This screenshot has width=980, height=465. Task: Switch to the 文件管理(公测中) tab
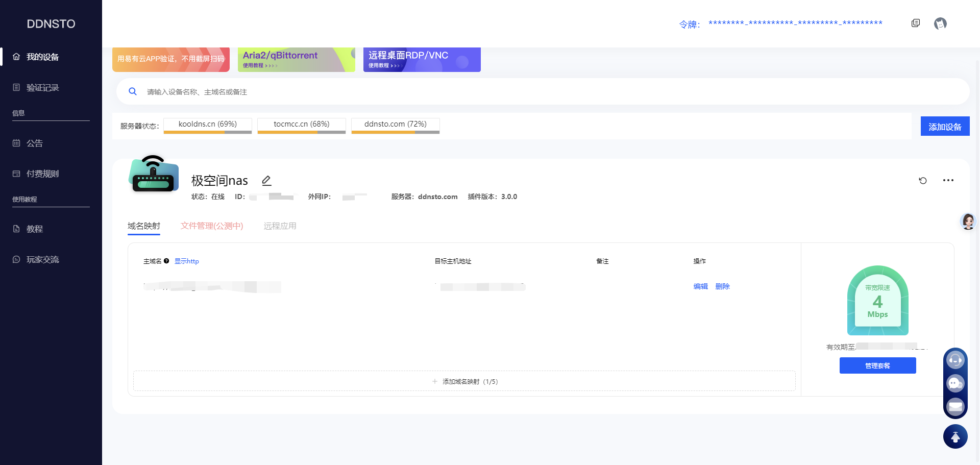[212, 226]
